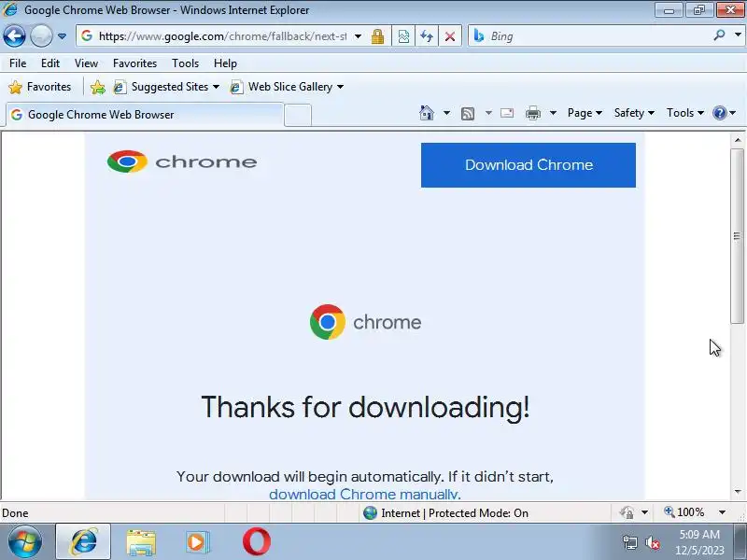Show the security lock report icon
This screenshot has height=560, width=747.
click(378, 36)
